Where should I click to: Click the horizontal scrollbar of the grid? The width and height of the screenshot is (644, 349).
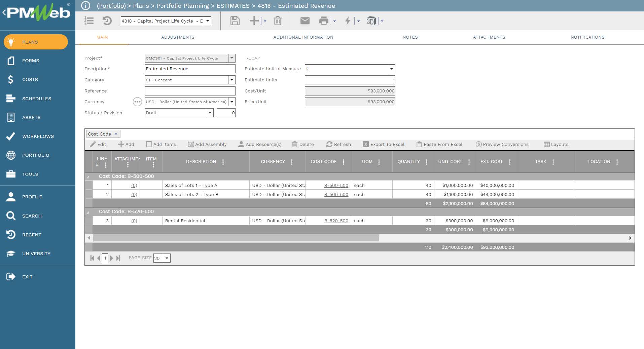coord(236,238)
